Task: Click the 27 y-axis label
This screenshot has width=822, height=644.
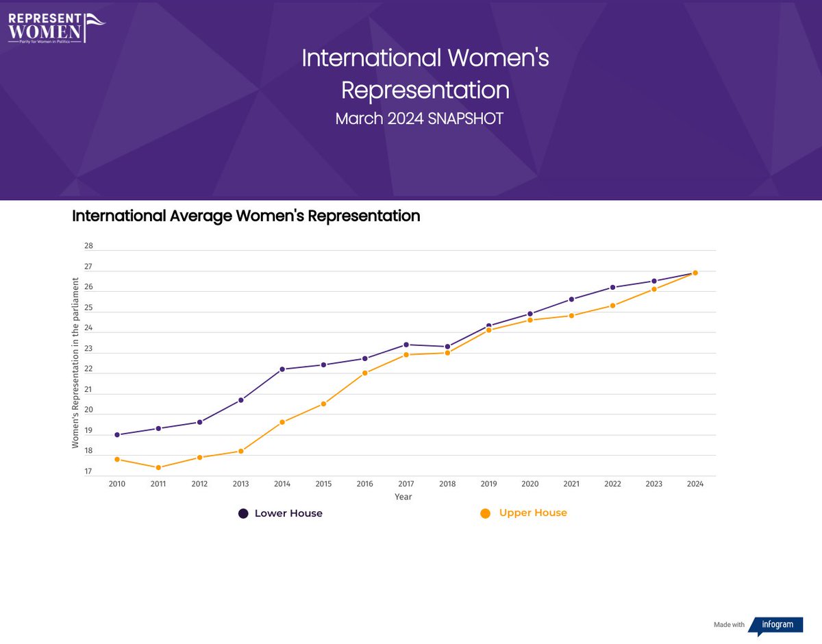Action: pos(88,267)
